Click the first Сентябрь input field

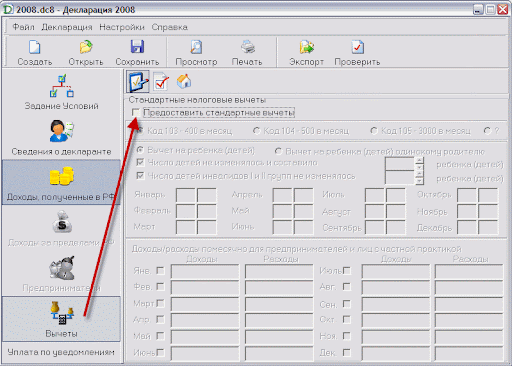coord(375,227)
